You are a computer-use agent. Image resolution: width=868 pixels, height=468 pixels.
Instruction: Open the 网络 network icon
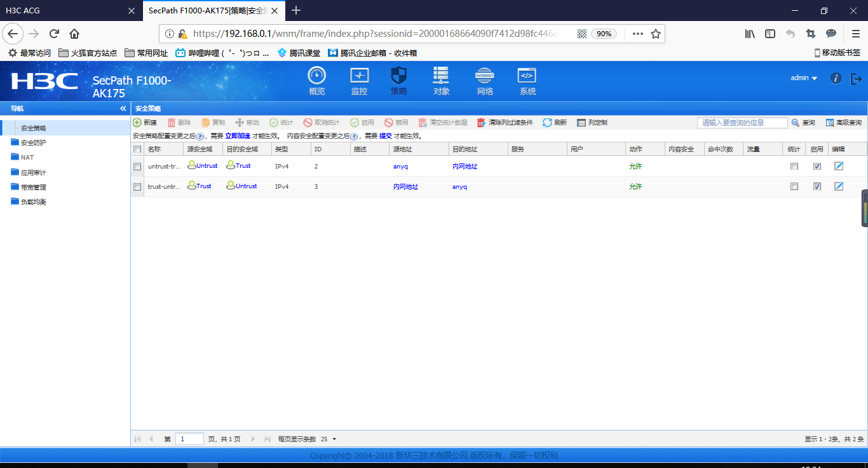pyautogui.click(x=485, y=76)
